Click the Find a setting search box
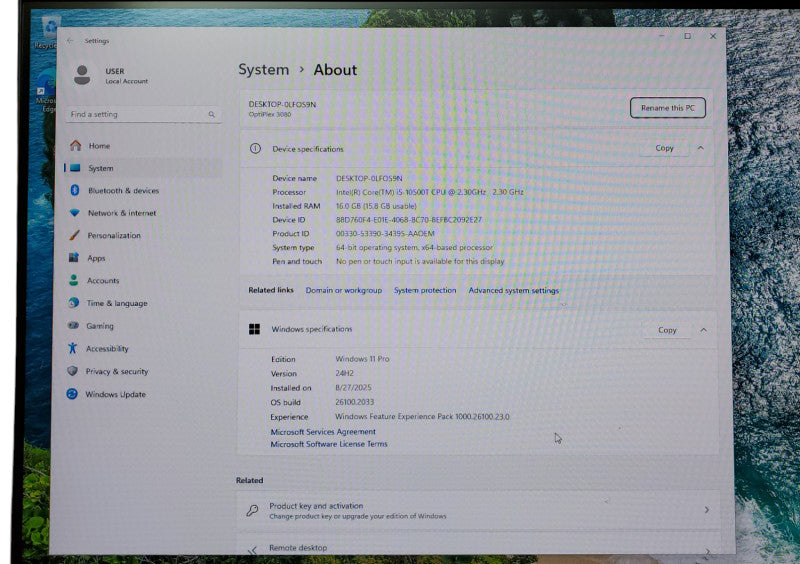 coord(143,114)
